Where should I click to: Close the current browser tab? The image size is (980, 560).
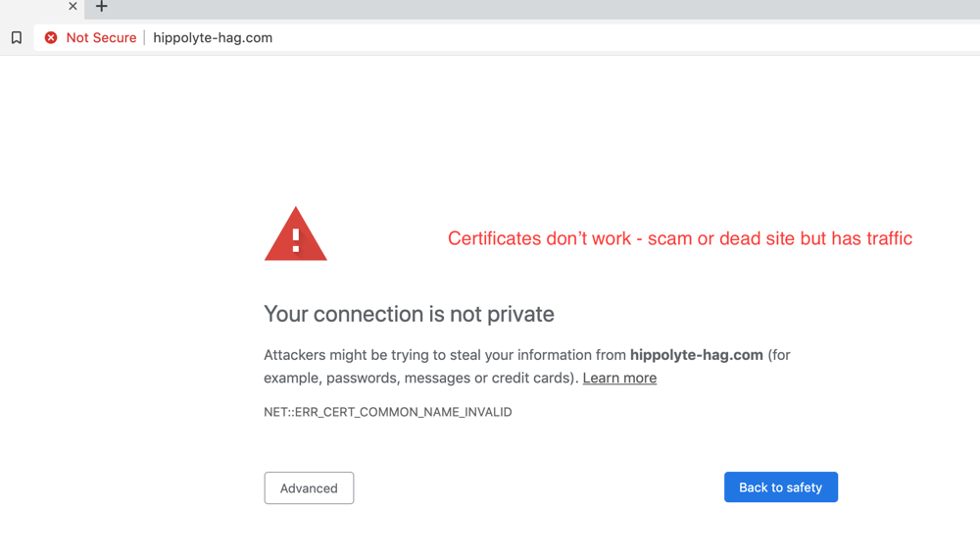tap(73, 7)
